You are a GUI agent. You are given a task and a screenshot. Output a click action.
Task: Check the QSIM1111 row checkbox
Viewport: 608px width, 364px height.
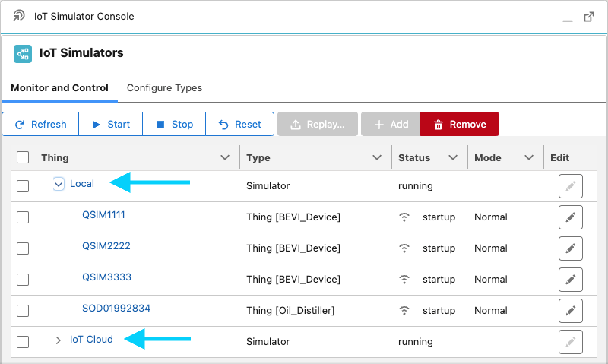coord(23,217)
